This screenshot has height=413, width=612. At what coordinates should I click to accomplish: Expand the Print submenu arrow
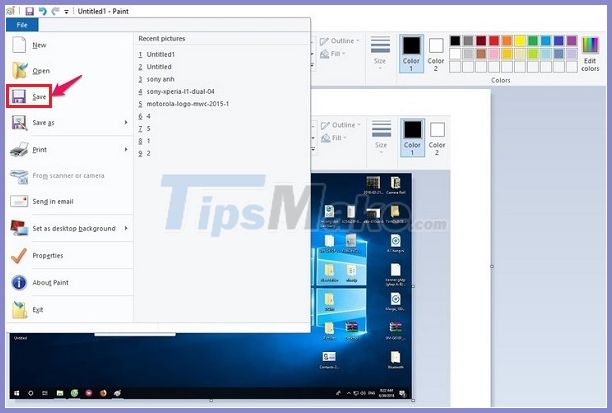point(126,150)
